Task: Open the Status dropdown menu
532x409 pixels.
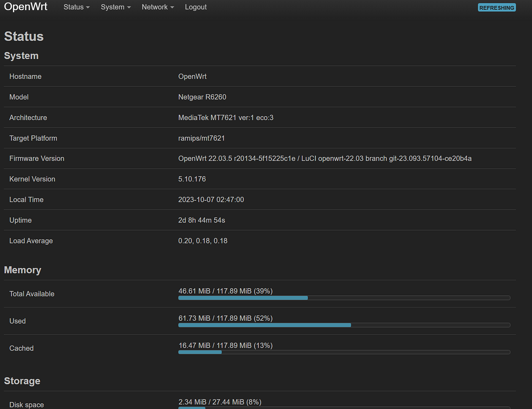Action: [74, 7]
